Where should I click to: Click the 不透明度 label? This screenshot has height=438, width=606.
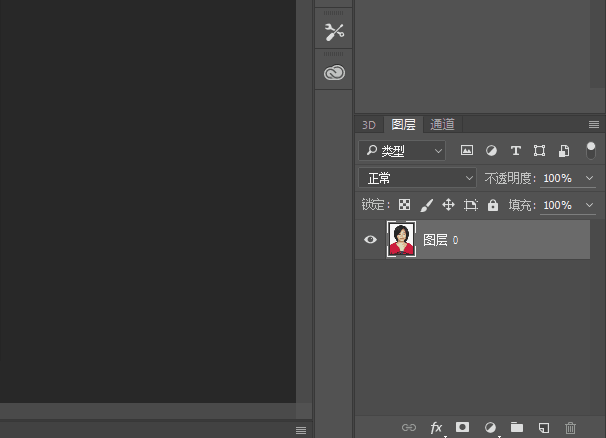tap(508, 178)
